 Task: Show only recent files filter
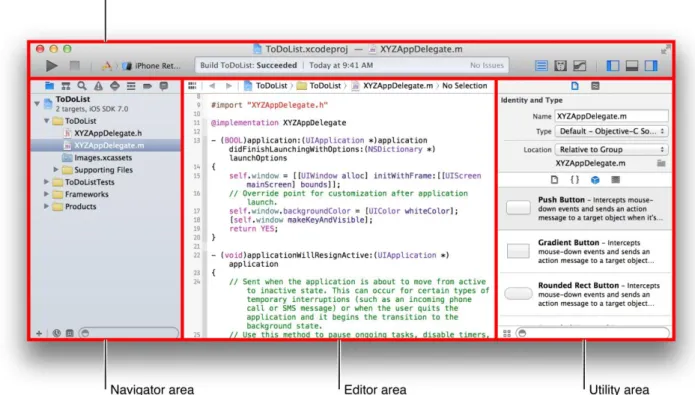click(57, 333)
